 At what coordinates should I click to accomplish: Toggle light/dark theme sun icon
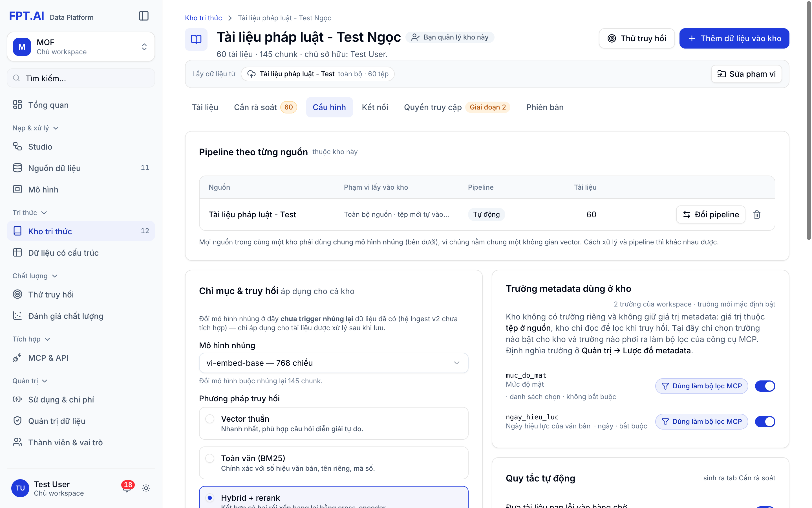146,488
